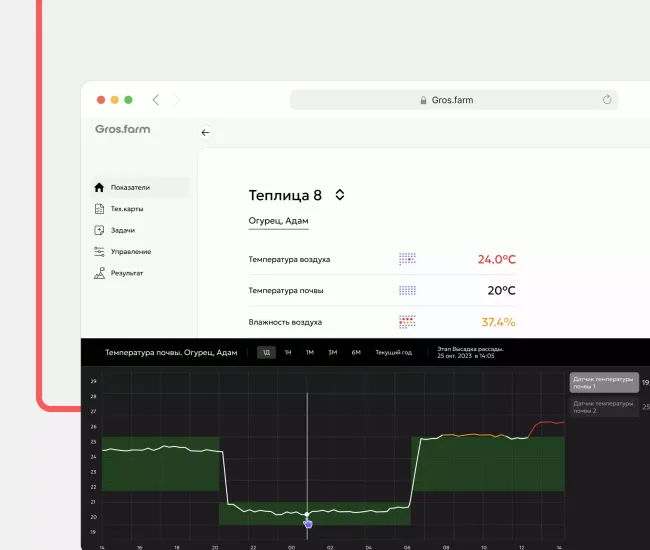650x550 pixels.
Task: Open the Показатели home icon in sidebar
Action: (x=99, y=187)
